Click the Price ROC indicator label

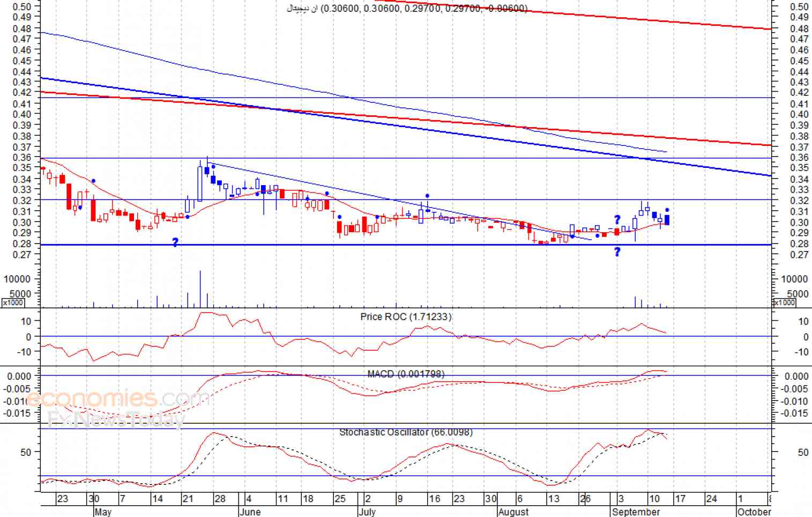406,317
